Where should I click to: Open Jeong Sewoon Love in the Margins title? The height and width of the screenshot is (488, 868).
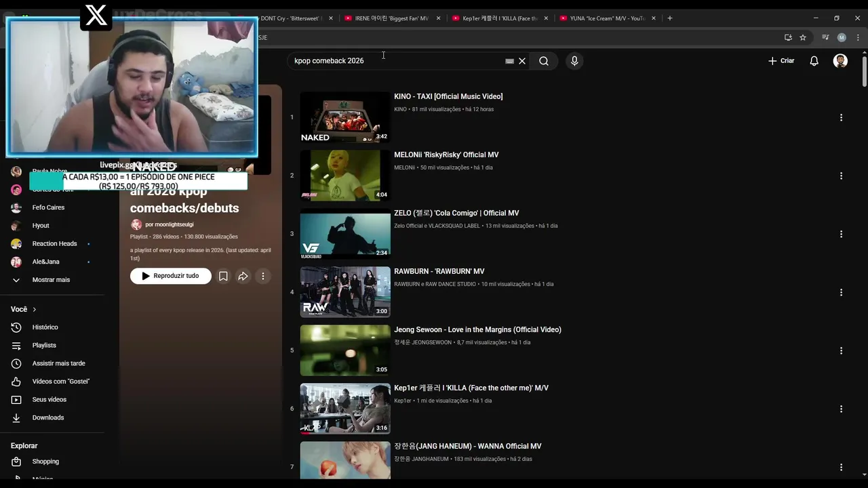point(477,330)
